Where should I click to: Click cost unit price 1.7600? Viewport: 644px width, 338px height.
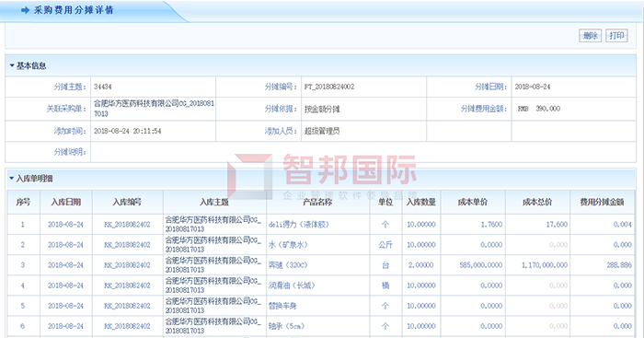[491, 225]
